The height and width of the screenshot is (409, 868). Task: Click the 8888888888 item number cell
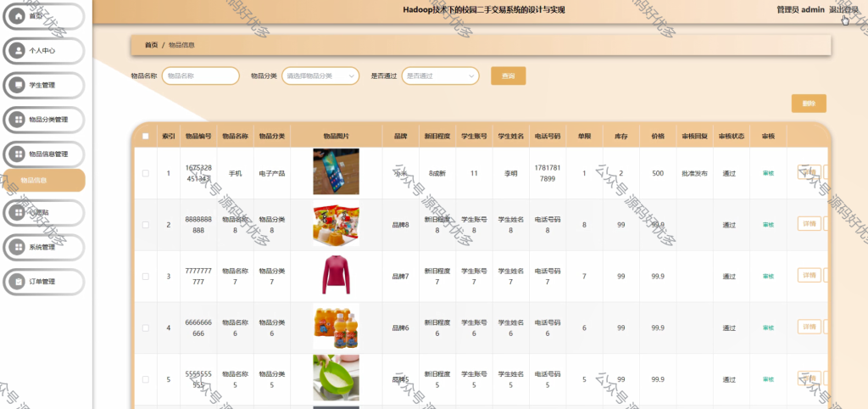[198, 225]
